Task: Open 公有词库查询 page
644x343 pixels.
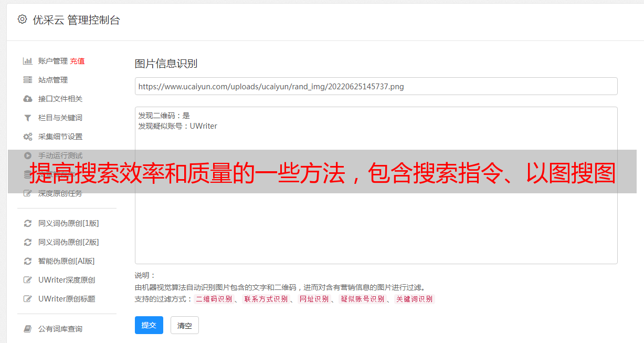Action: coord(60,329)
